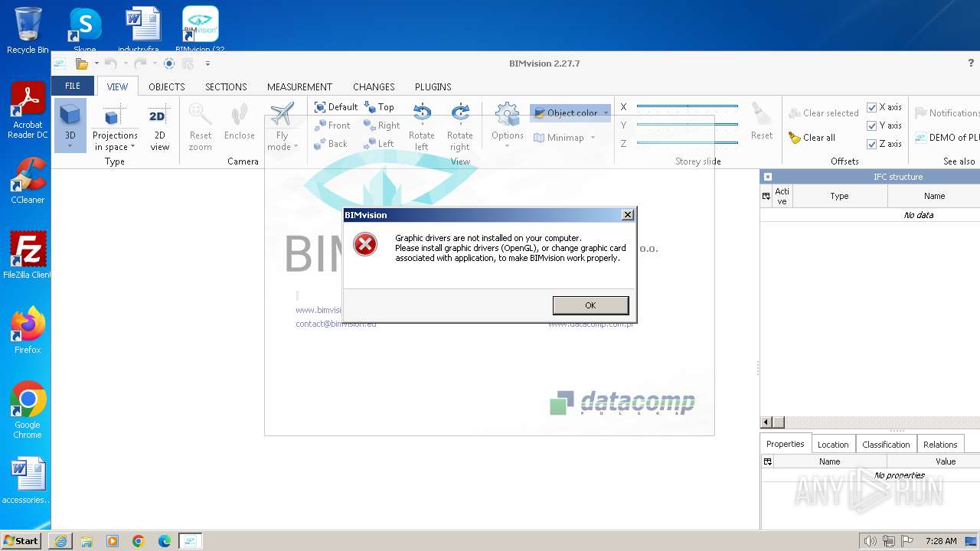
Task: Switch to the OBJECTS ribbon tab
Action: pos(166,86)
